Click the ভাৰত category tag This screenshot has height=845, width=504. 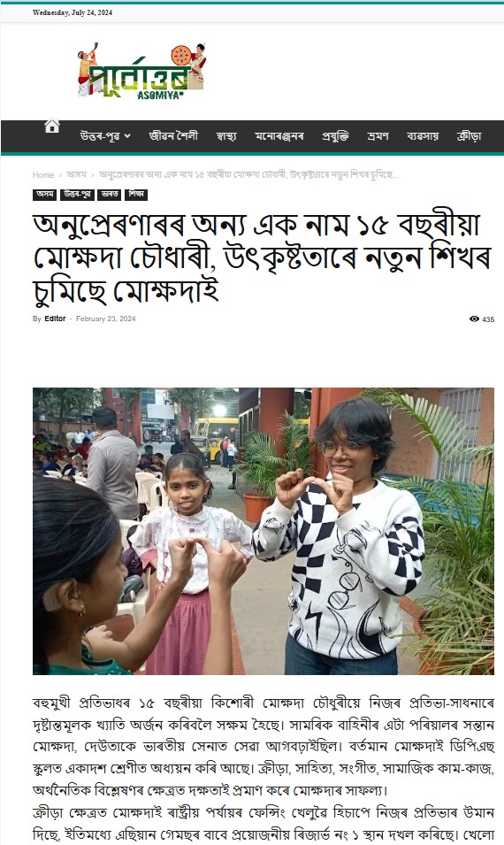(x=110, y=195)
